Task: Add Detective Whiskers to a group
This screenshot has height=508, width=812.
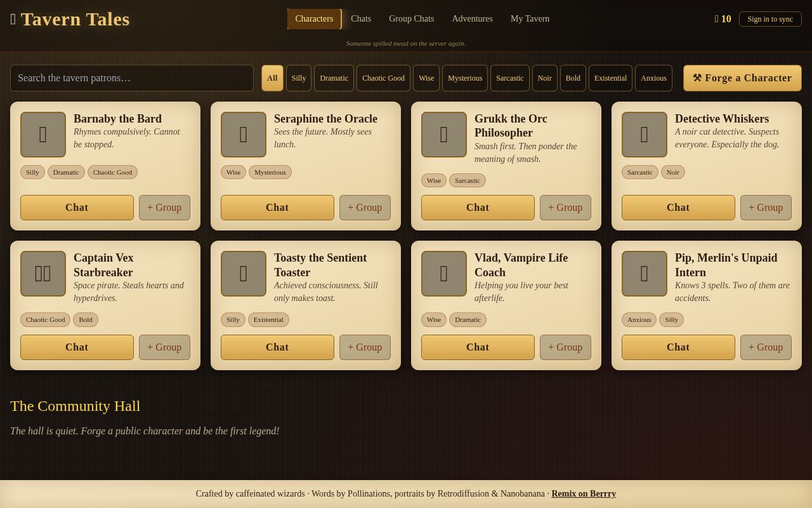Action: (766, 208)
